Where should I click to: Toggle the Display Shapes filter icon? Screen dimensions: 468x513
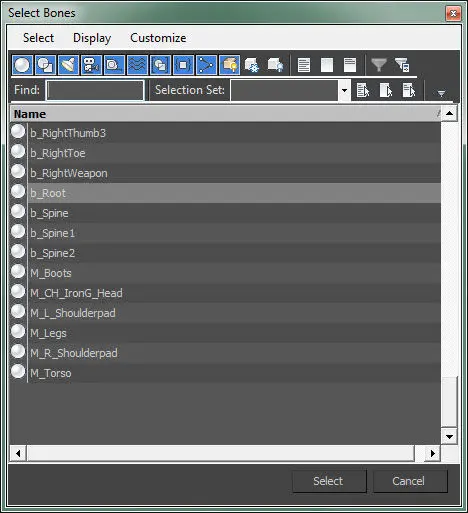coord(45,65)
